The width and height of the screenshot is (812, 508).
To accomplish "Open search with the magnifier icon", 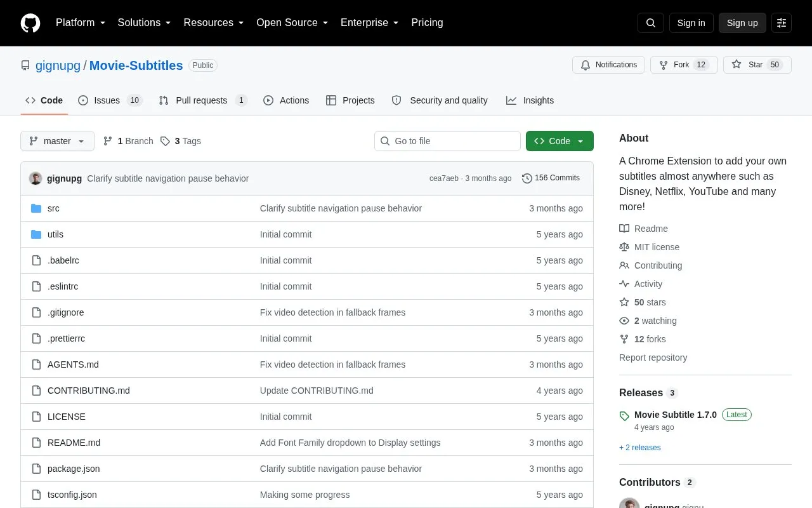I will coord(650,23).
